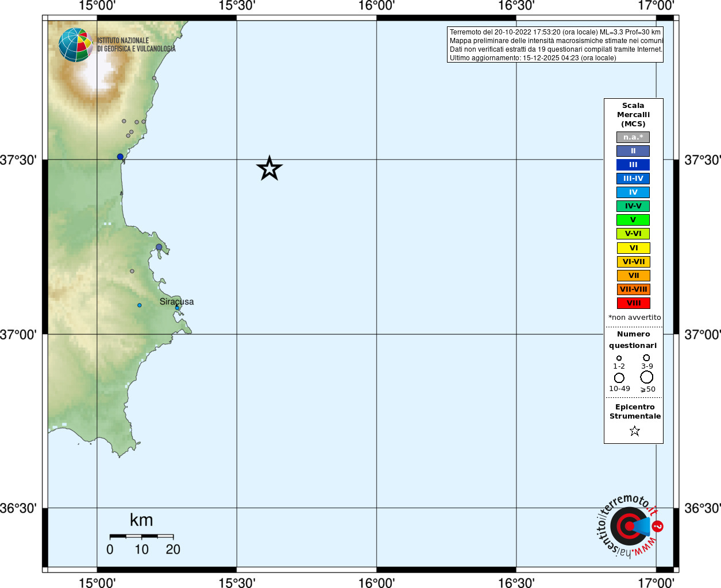Viewport: 721px width, 588px height.
Task: Click the northernmost gray dot on the coast
Action: coord(154,78)
